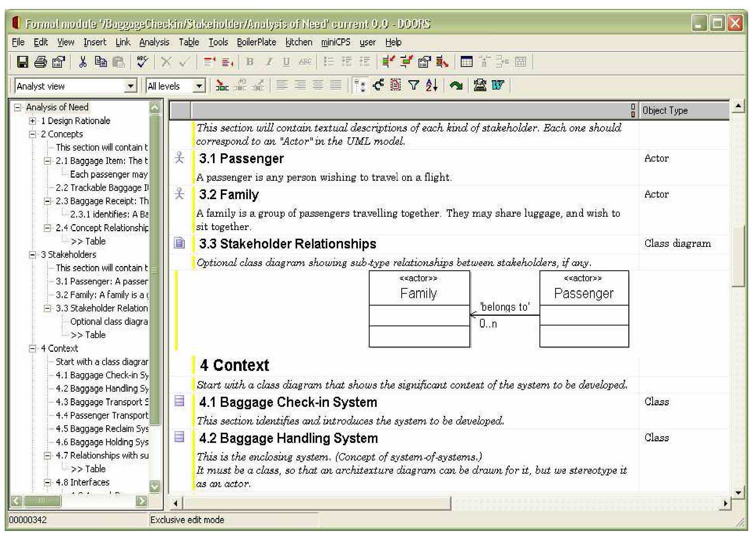Click the delete links icon
The image size is (756, 536).
(x=442, y=62)
